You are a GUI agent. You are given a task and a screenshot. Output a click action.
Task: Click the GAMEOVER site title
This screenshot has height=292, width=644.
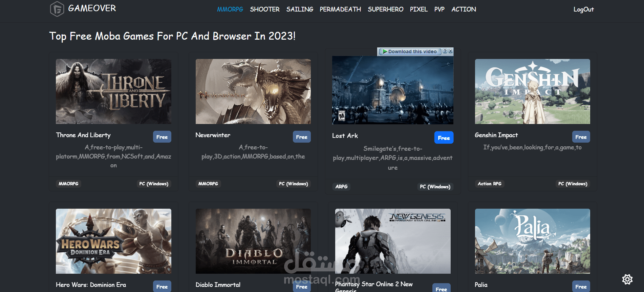92,8
